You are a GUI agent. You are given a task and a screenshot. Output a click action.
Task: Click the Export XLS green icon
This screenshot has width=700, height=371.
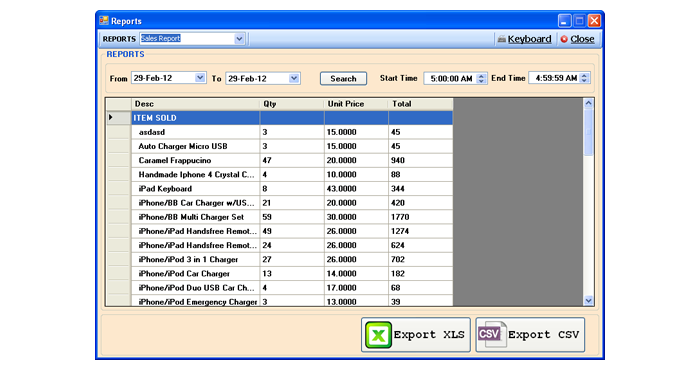[x=379, y=335]
